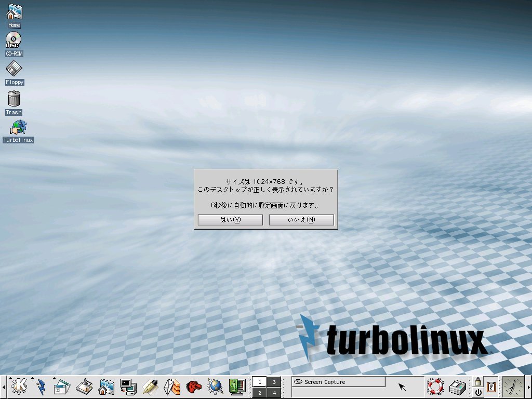The height and width of the screenshot is (399, 532).
Task: Launch the red Mozilla dinosaur browser
Action: (194, 386)
